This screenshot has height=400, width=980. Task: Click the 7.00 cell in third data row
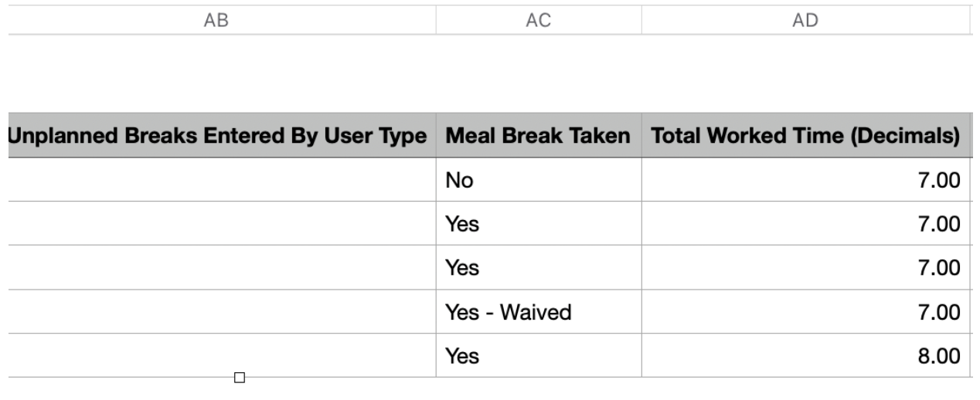(805, 268)
